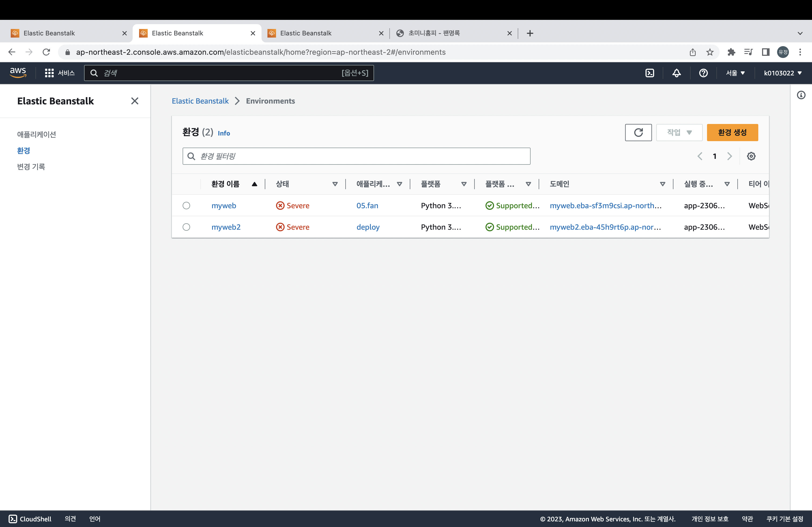Open the help question mark icon

[x=703, y=73]
